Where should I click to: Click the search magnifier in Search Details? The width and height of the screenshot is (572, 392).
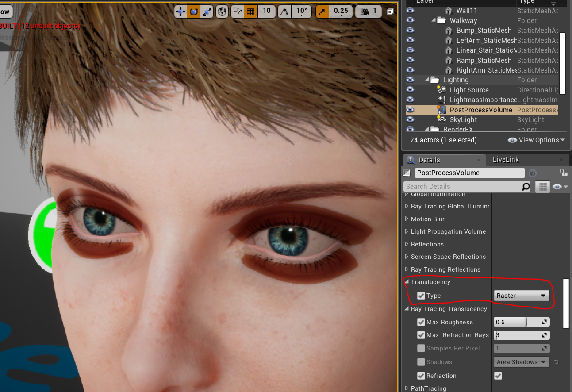[526, 187]
